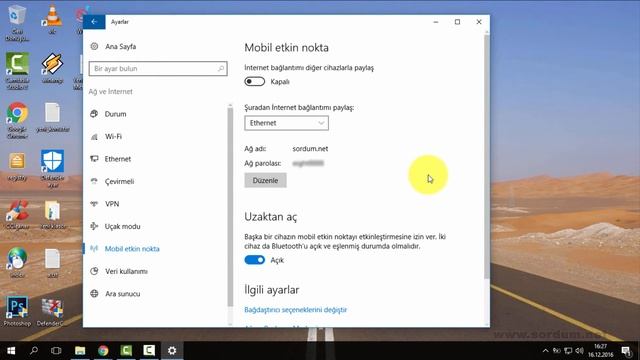Viewport: 640px width, 360px height.
Task: Click the Düzenle button
Action: click(x=265, y=180)
